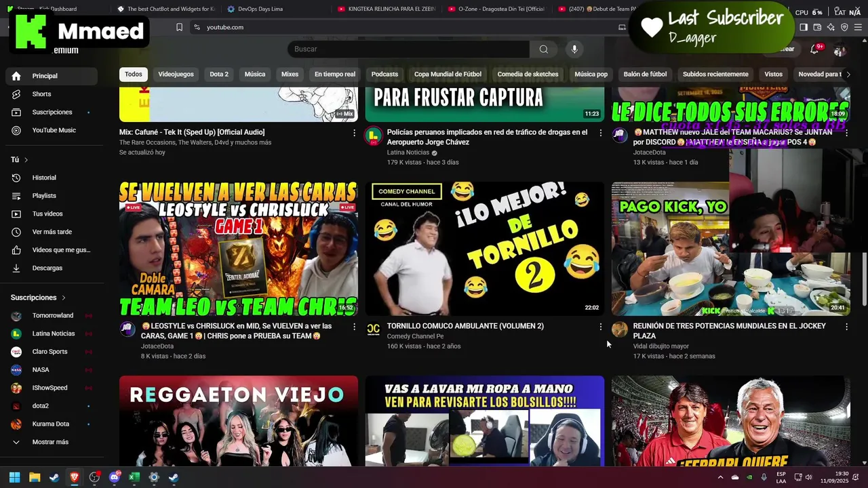Select the Videojuegos filter chip
Viewport: 868px width, 488px height.
(x=176, y=75)
